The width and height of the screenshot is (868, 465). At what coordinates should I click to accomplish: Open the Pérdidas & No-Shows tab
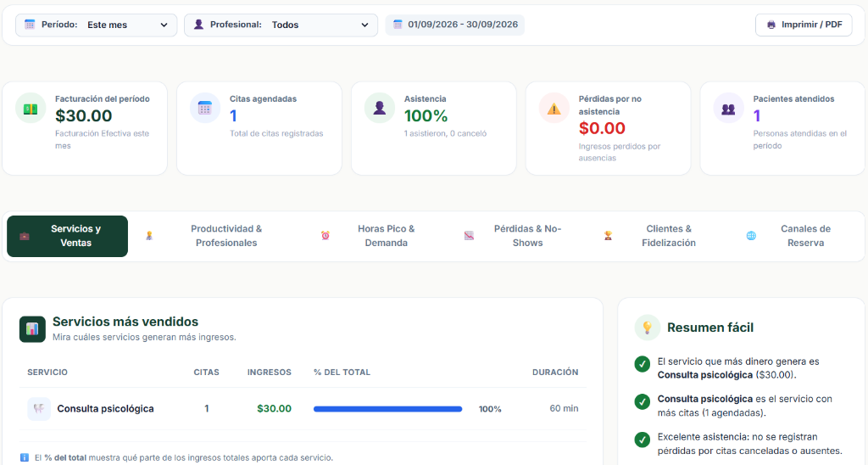[516, 236]
